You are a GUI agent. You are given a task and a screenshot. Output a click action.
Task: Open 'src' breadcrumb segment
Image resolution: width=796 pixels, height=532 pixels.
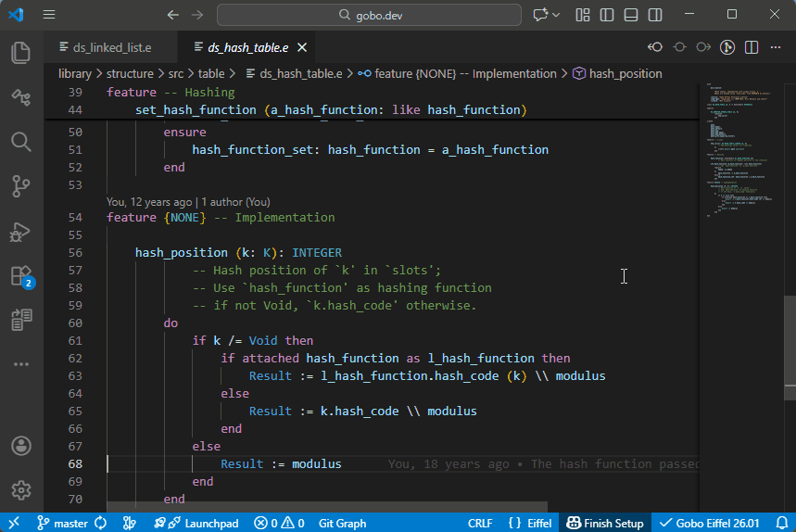click(x=176, y=73)
